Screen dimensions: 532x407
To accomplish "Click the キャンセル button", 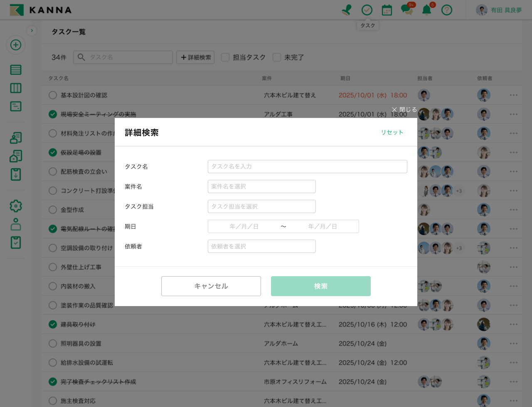I will tap(211, 286).
